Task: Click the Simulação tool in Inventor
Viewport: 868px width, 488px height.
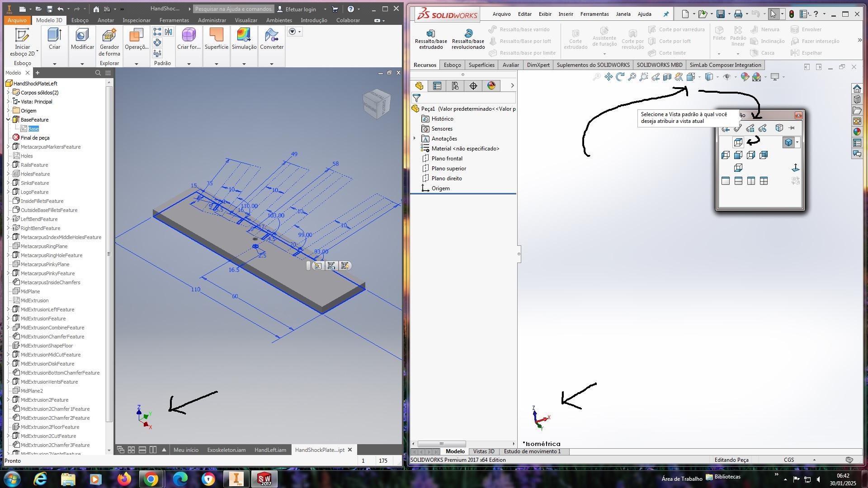Action: point(244,38)
